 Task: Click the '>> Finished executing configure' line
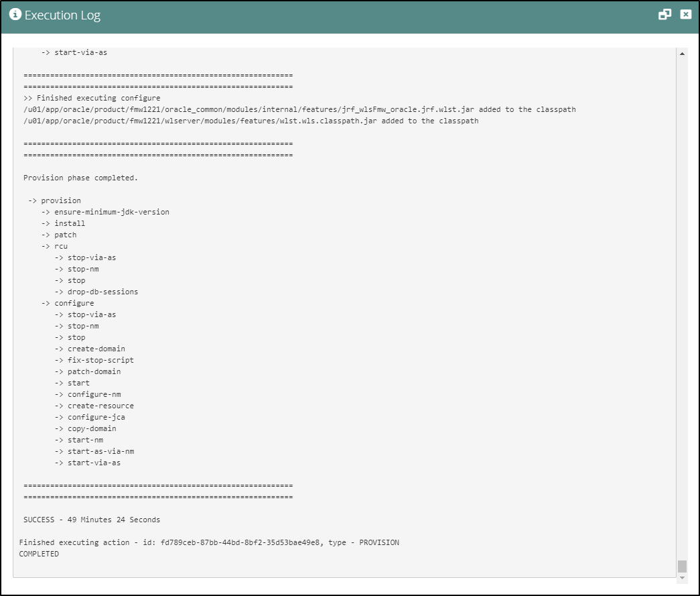[x=92, y=98]
